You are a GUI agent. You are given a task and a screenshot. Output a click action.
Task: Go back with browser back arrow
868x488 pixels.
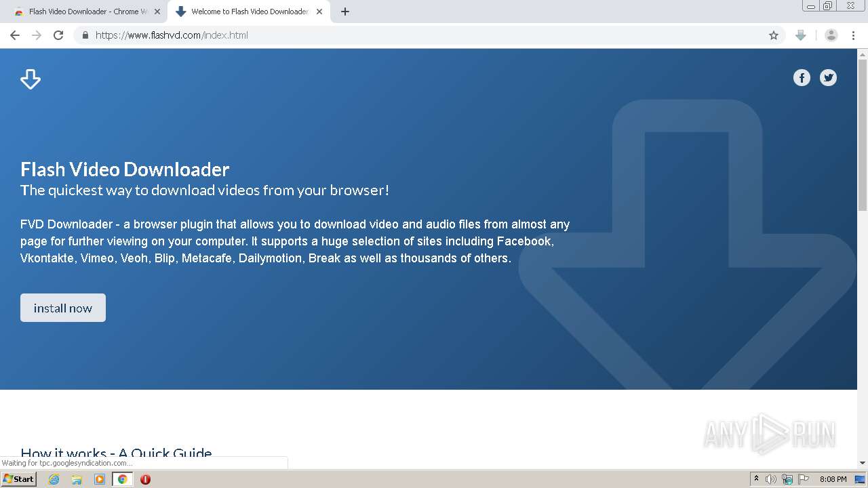click(x=15, y=35)
